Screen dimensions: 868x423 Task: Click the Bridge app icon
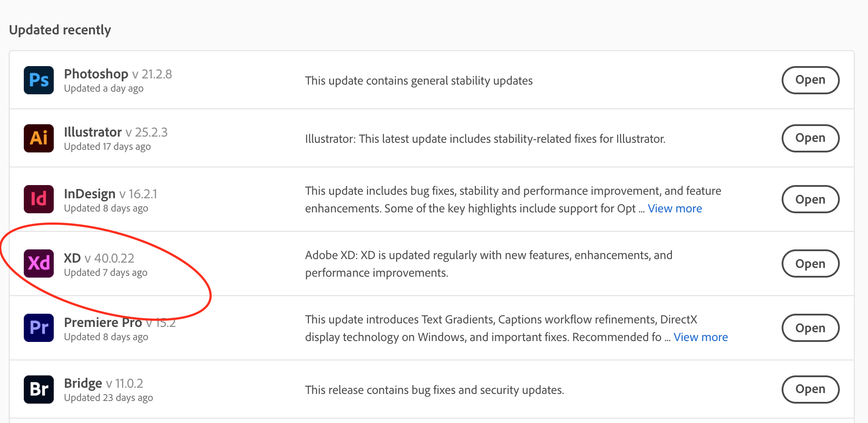39,390
